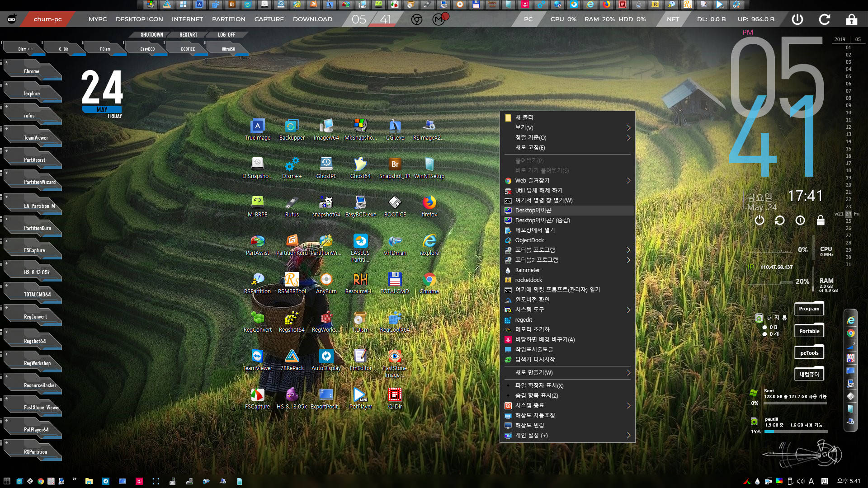Expand 개인 설정 (+) submenu arrow
Screen dimensions: 868x488
[x=628, y=436]
